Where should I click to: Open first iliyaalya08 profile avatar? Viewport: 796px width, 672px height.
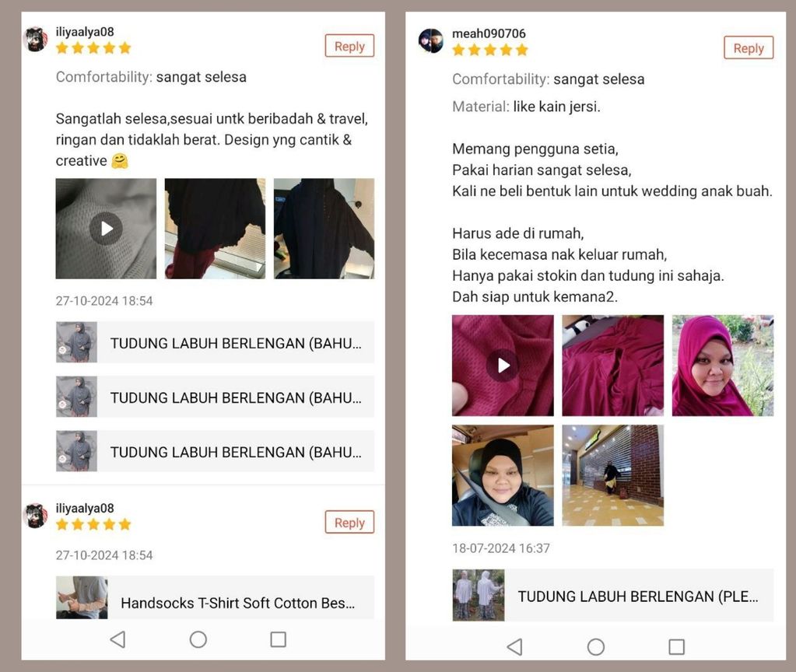coord(36,39)
